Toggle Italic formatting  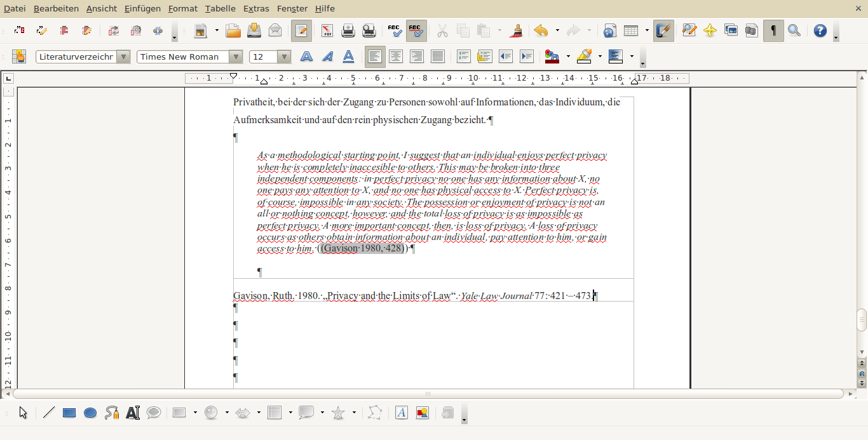pos(327,57)
